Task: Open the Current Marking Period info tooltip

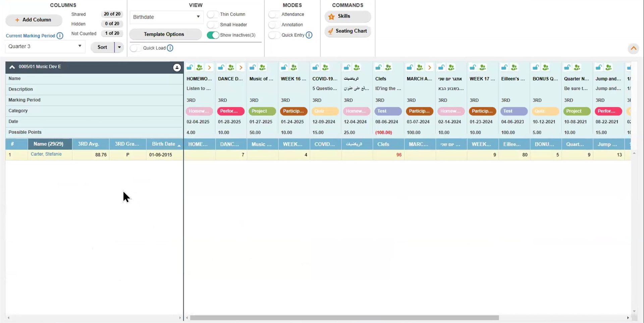Action: pos(60,36)
